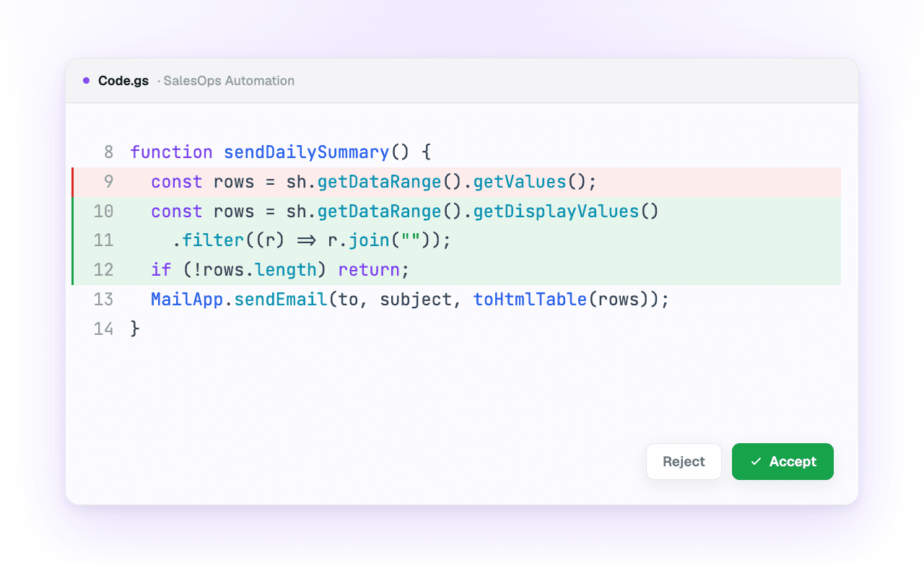Select the Code.gs file tab
Image resolution: width=924 pixels, height=563 pixels.
(x=123, y=81)
